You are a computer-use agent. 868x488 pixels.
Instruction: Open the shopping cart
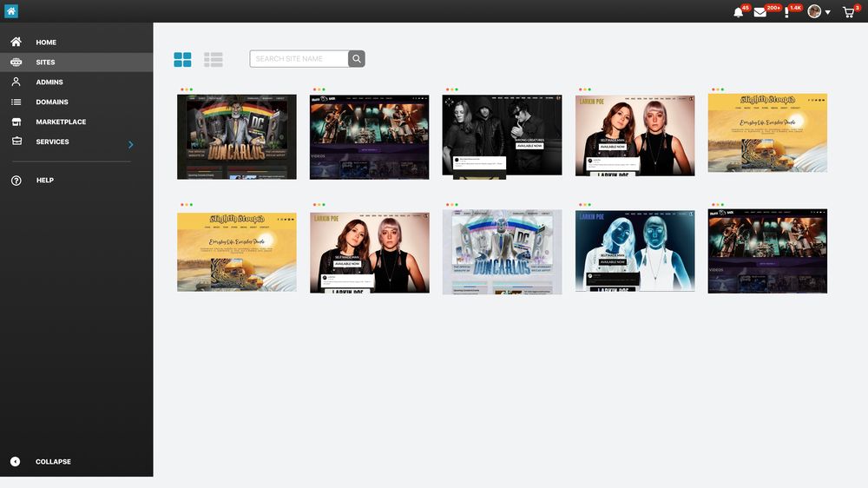click(x=849, y=12)
